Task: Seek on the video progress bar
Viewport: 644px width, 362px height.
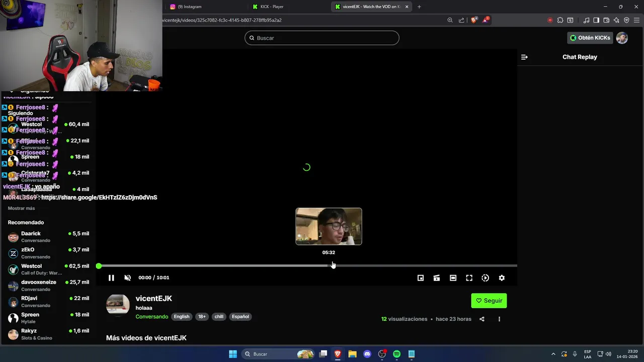Action: tap(307, 265)
